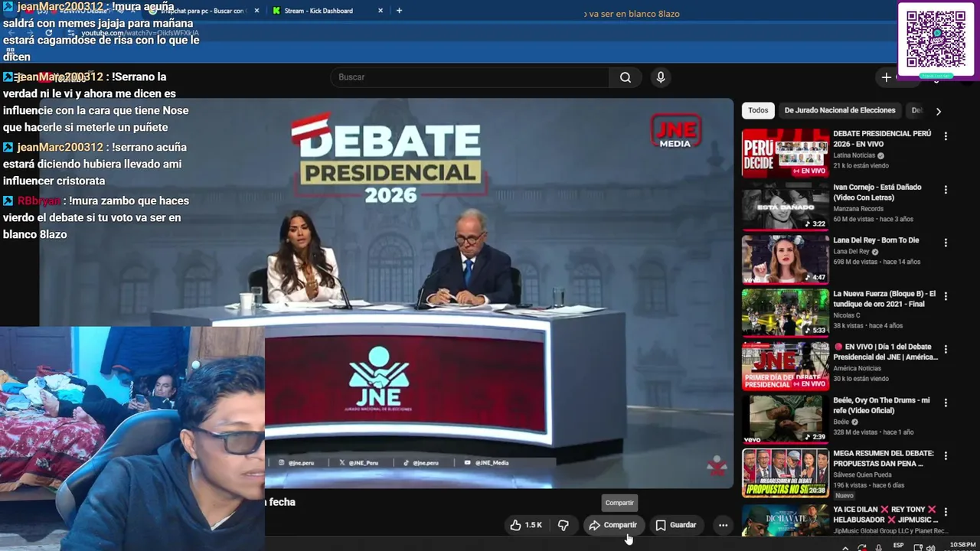This screenshot has width=980, height=551.
Task: Click username RBbryan in chat overlay
Action: [39, 201]
